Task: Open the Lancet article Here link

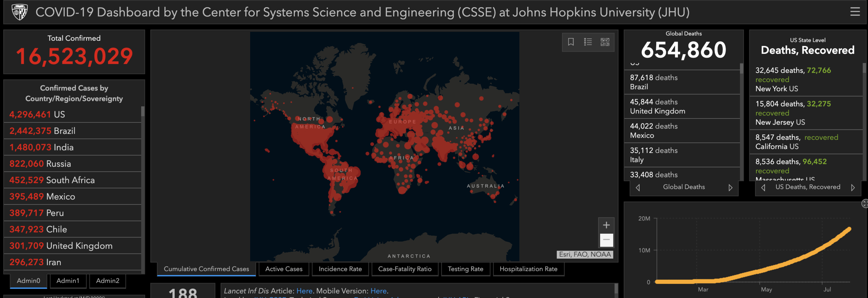Action: click(x=304, y=291)
